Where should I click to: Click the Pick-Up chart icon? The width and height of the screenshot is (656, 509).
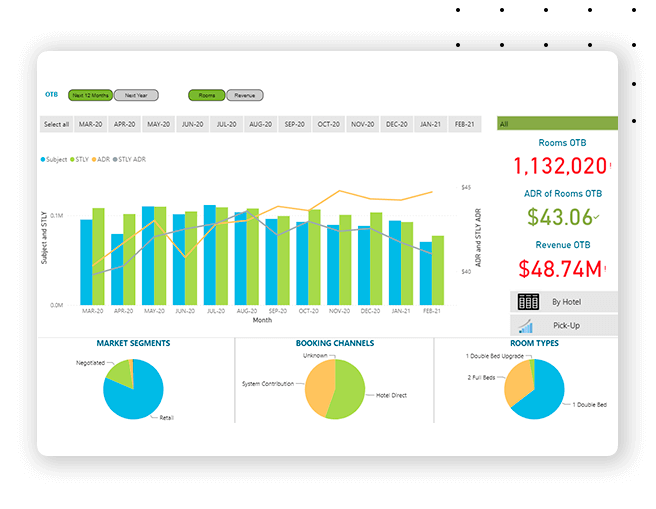click(x=525, y=326)
